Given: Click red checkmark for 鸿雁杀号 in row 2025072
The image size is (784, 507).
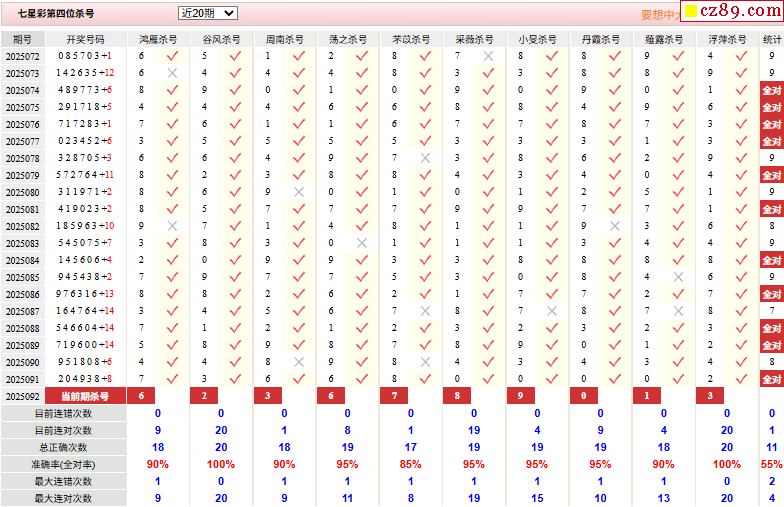Looking at the screenshot, I should (x=172, y=56).
